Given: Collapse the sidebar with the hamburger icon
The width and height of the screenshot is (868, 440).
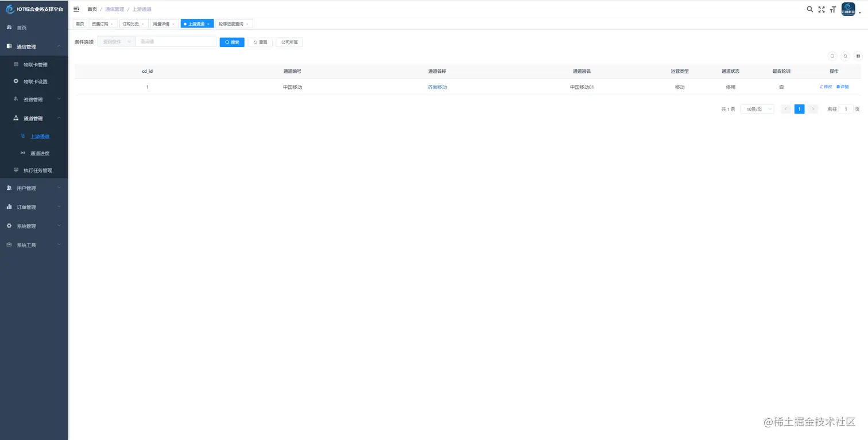Looking at the screenshot, I should point(76,9).
